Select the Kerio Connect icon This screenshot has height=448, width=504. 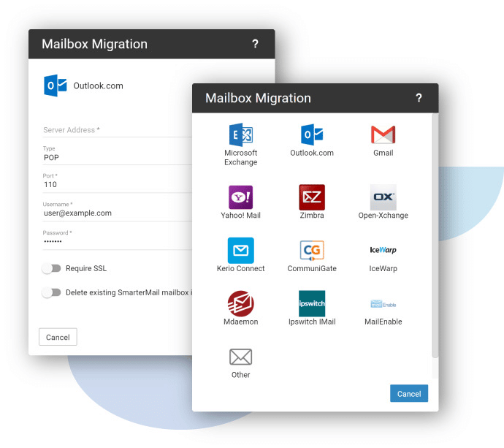click(x=240, y=251)
